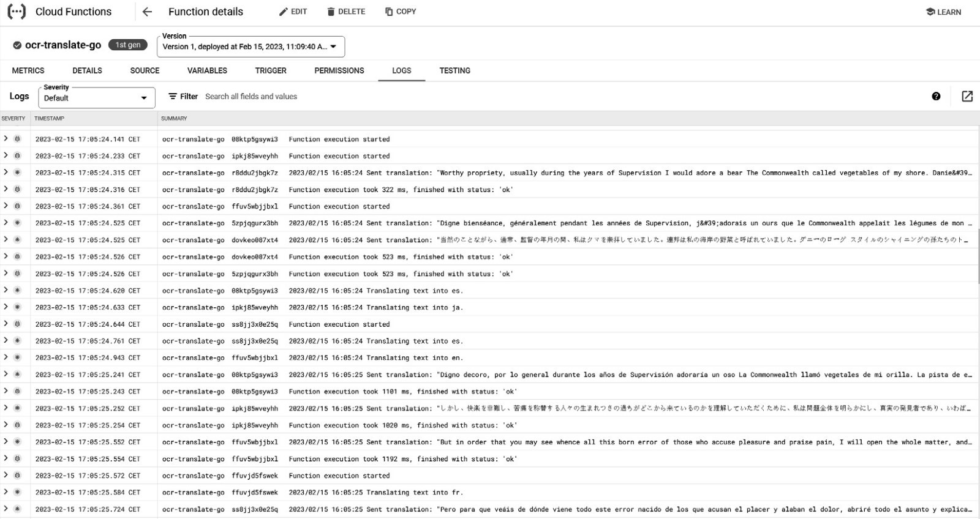Screen dimensions: 980x519
Task: Select 'Function execution took 1101 ms' log entry
Action: 403,391
